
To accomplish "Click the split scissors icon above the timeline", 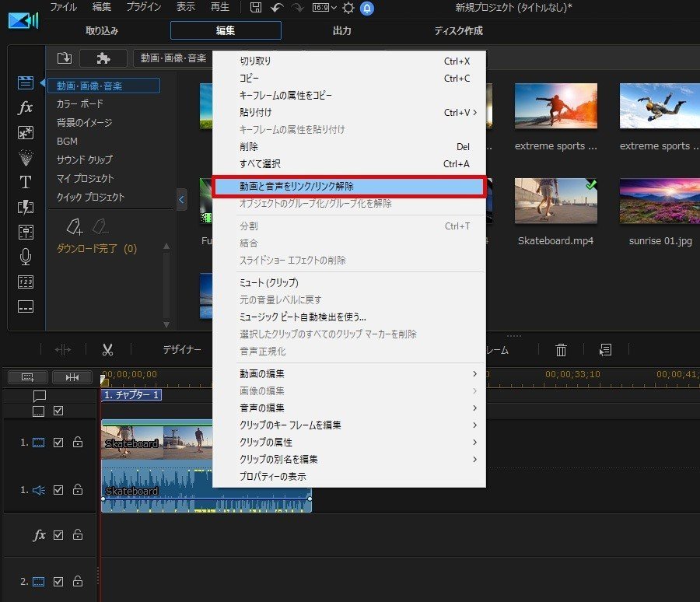I will tap(108, 349).
